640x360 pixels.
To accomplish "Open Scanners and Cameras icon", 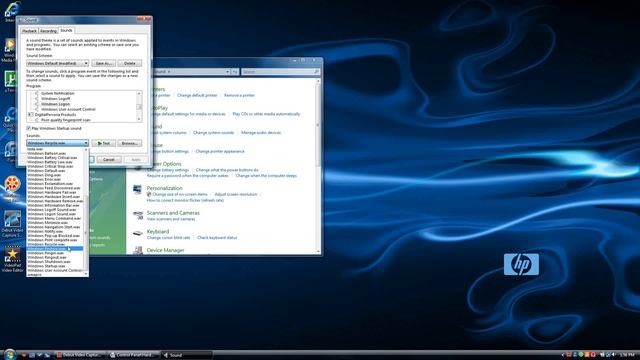I will pyautogui.click(x=138, y=215).
